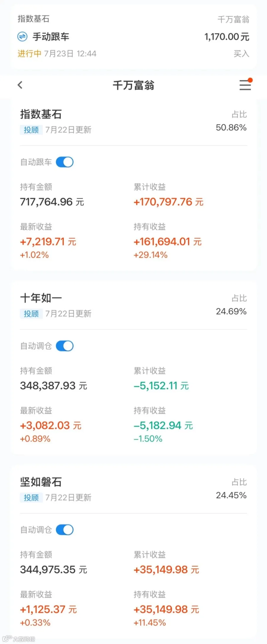Viewport: 267px width, 644px height.
Task: Open the hamburger menu with red dot
Action: coord(246,84)
